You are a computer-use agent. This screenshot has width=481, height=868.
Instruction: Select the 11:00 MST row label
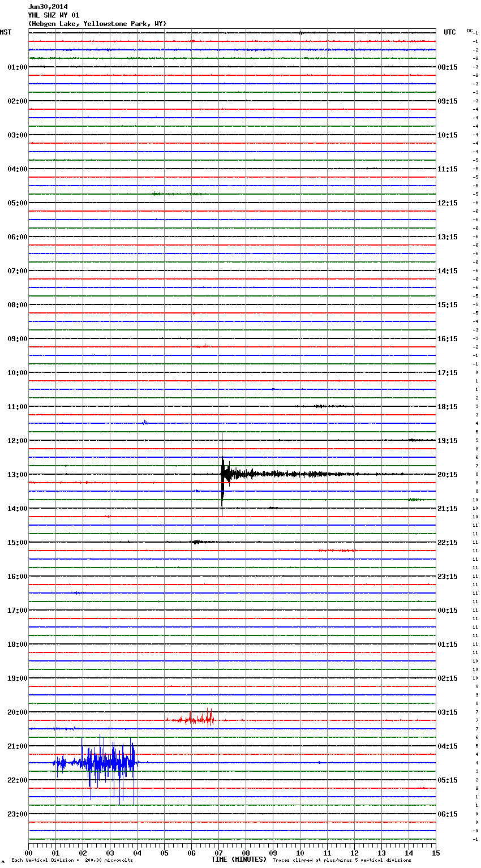pos(18,407)
